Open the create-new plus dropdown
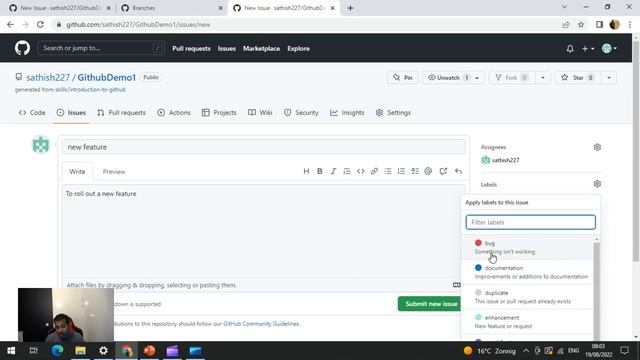Screen dimensions: 640x360 click(588, 49)
